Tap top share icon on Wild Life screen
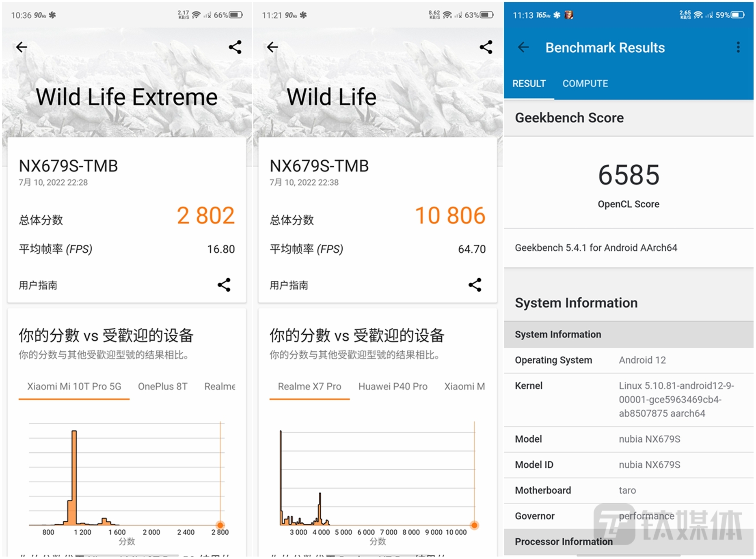This screenshot has height=559, width=756. coord(486,47)
